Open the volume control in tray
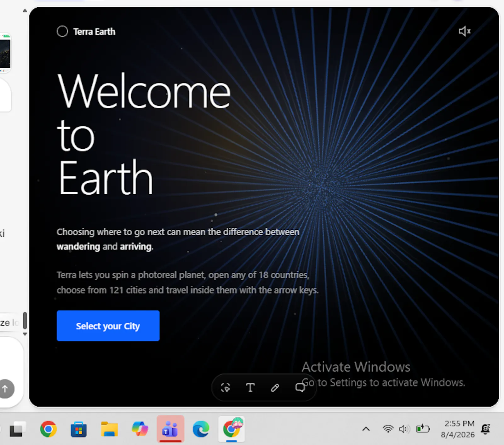Screen dimensions: 504x445 (x=404, y=429)
